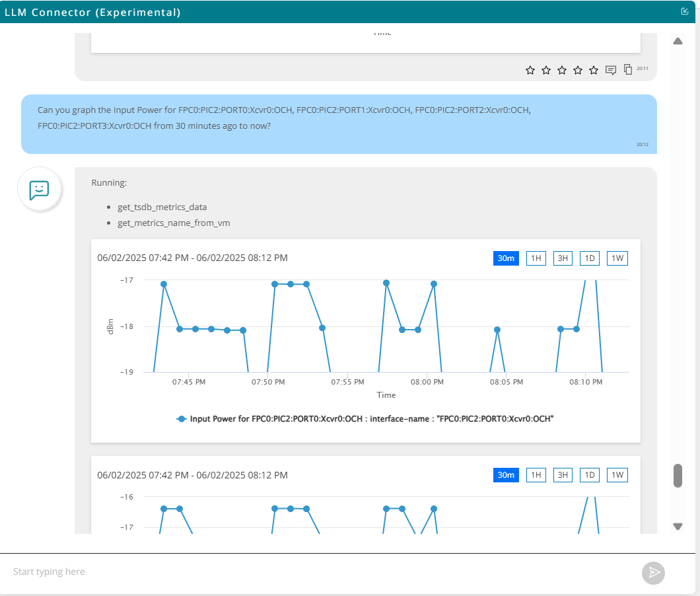The image size is (700, 596).
Task: Rate the response three stars
Action: pyautogui.click(x=562, y=70)
